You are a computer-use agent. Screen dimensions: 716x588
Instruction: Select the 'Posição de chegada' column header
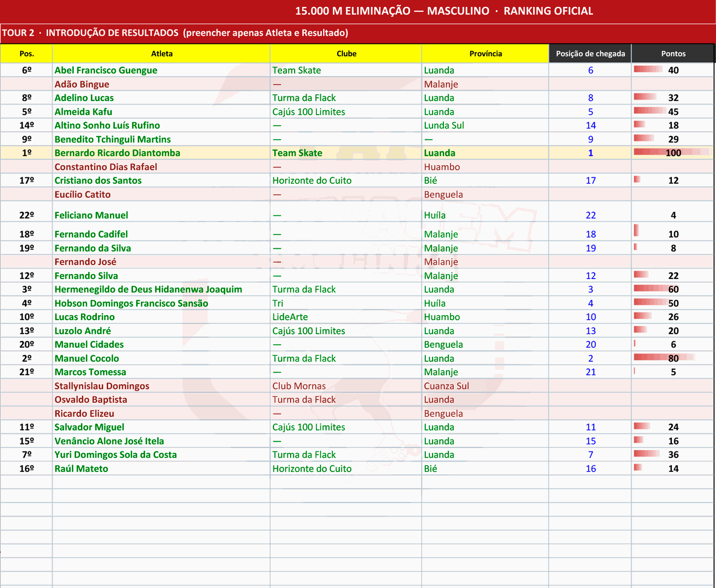(590, 53)
